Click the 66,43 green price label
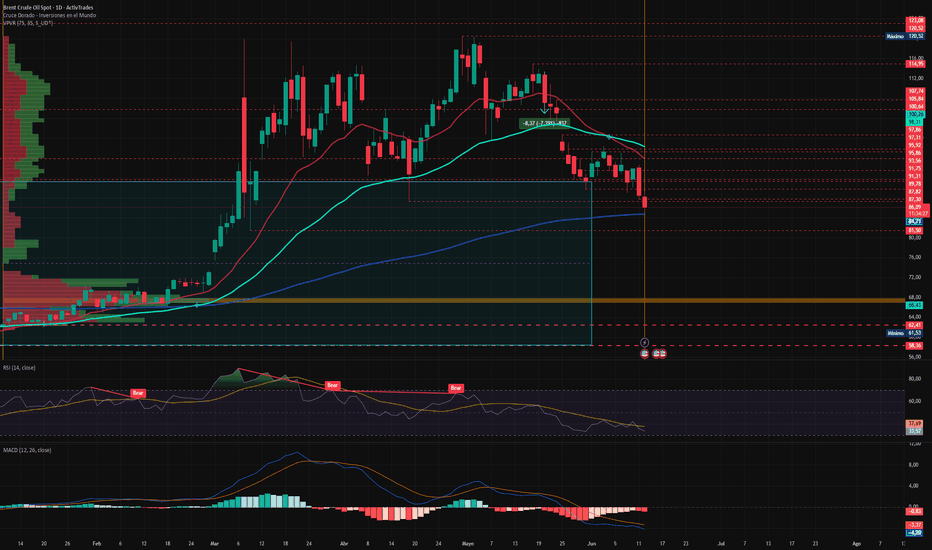Viewport: 932px width, 550px height. 914,305
